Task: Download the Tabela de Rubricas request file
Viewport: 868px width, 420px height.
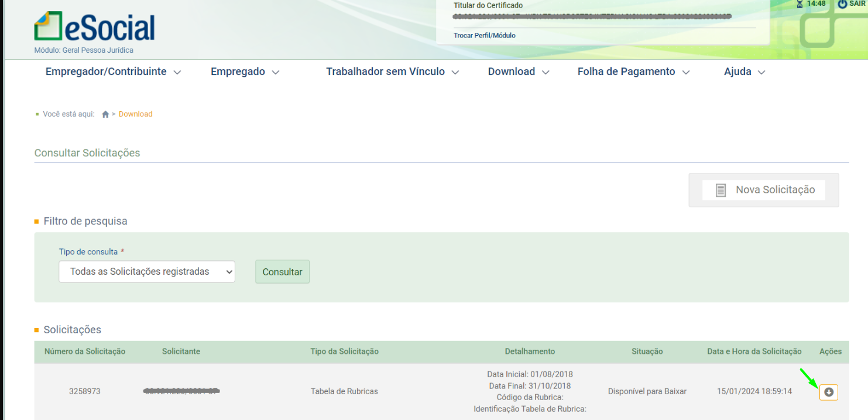Action: click(x=828, y=392)
